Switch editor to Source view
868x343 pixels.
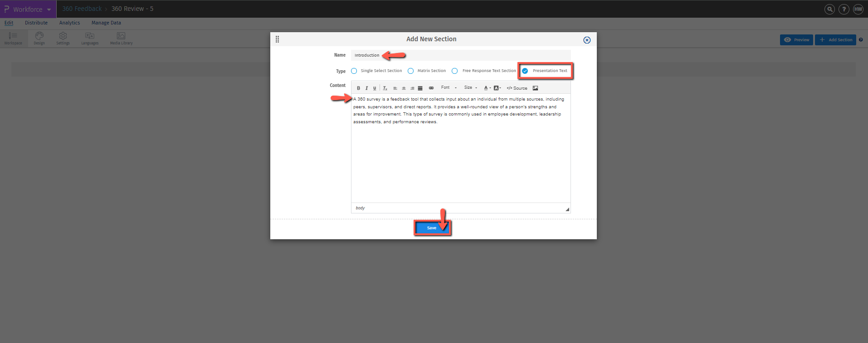517,88
